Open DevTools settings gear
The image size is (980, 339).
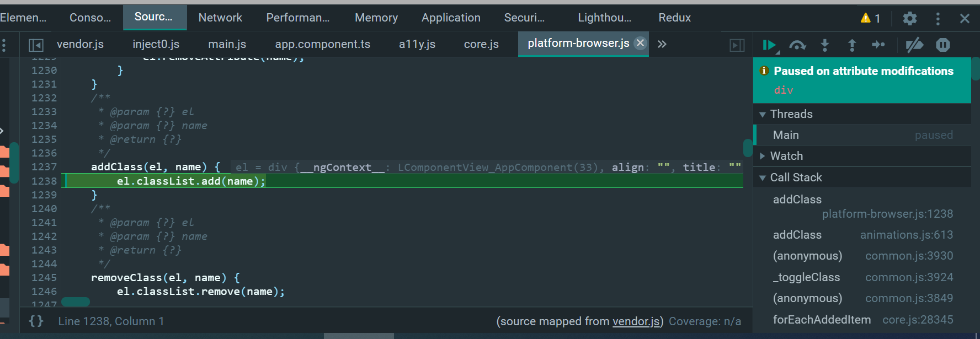tap(910, 19)
